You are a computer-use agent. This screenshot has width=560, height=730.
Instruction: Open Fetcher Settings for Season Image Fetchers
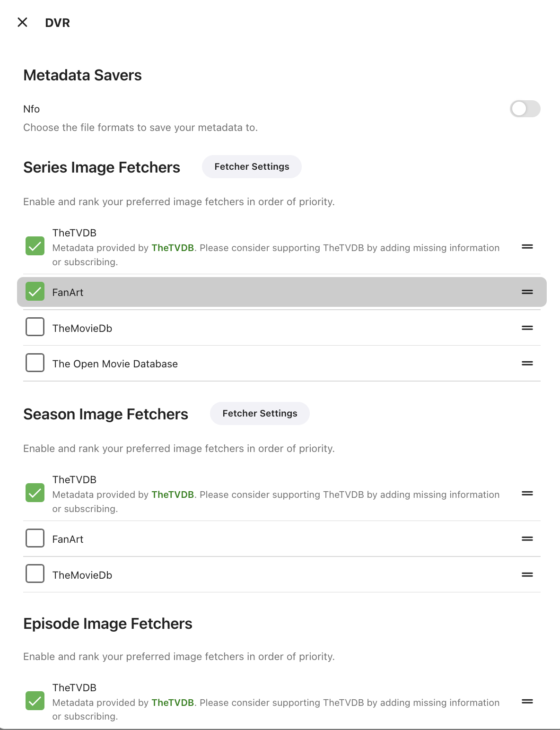260,414
